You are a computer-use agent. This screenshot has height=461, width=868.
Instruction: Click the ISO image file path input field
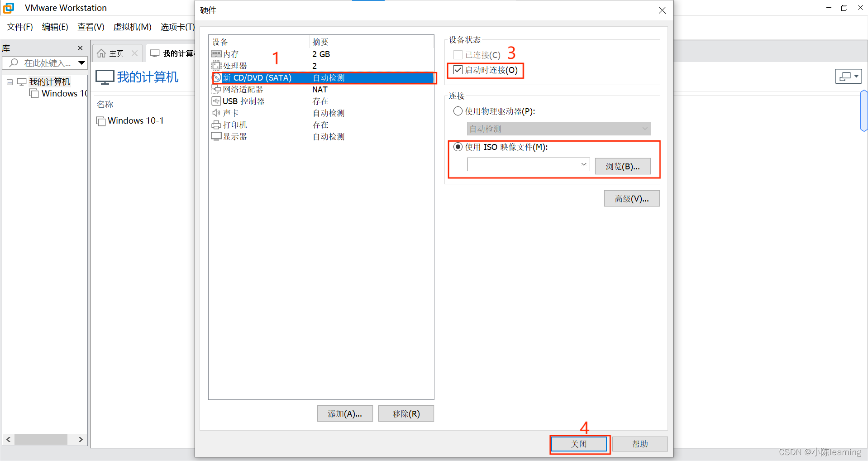(523, 164)
